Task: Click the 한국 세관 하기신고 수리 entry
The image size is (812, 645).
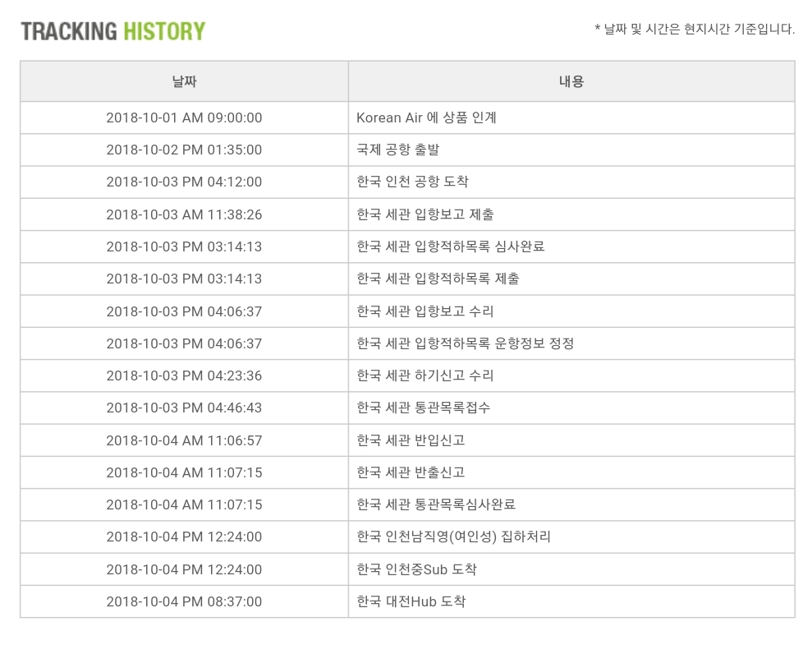Action: point(425,375)
